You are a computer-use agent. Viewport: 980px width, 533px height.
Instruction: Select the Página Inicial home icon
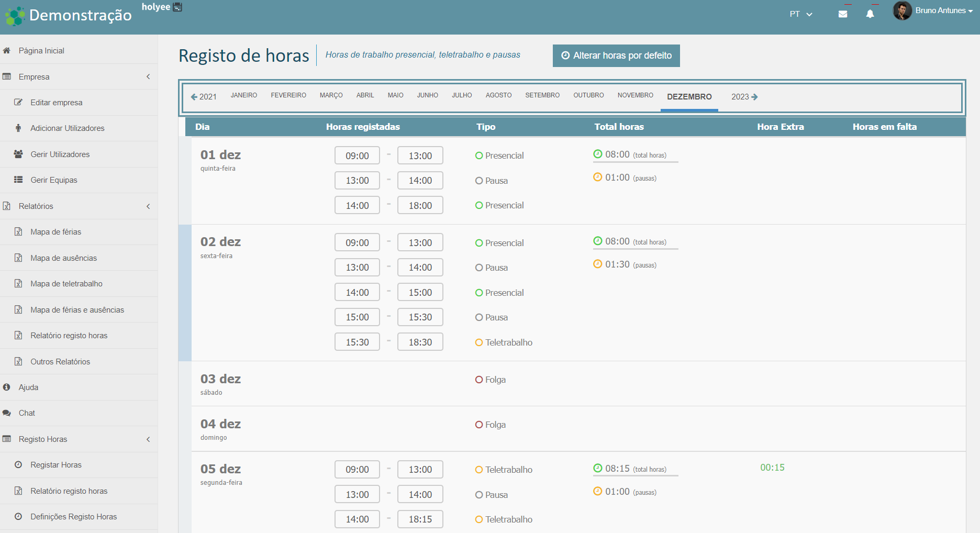[x=7, y=50]
